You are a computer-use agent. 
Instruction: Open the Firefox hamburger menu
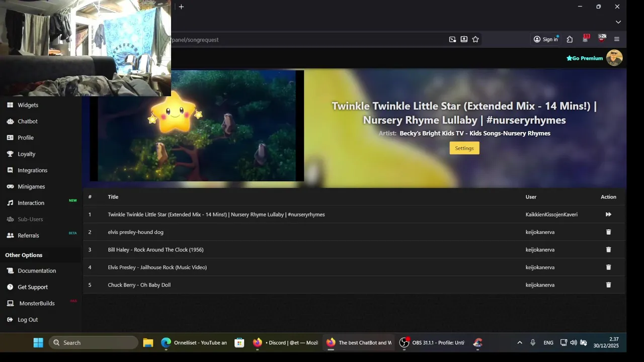click(617, 39)
